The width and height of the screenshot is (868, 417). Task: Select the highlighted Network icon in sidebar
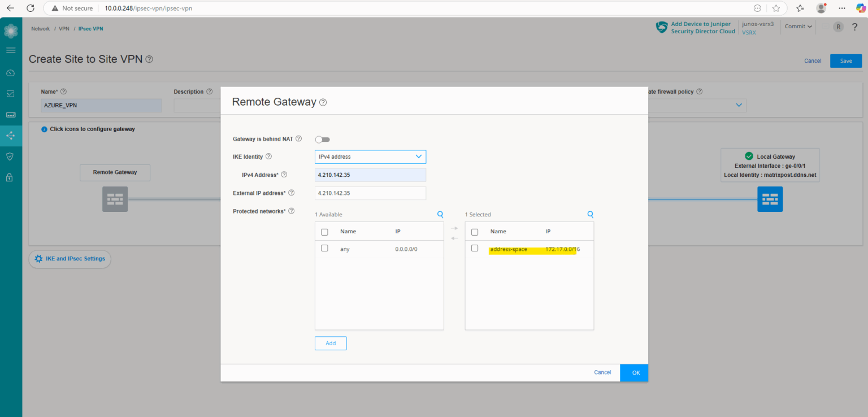coord(11,136)
